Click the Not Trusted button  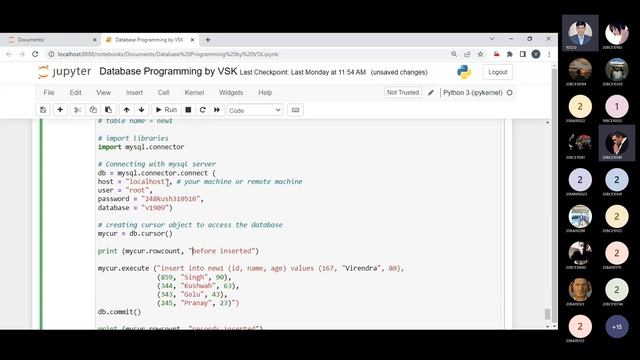tap(403, 93)
